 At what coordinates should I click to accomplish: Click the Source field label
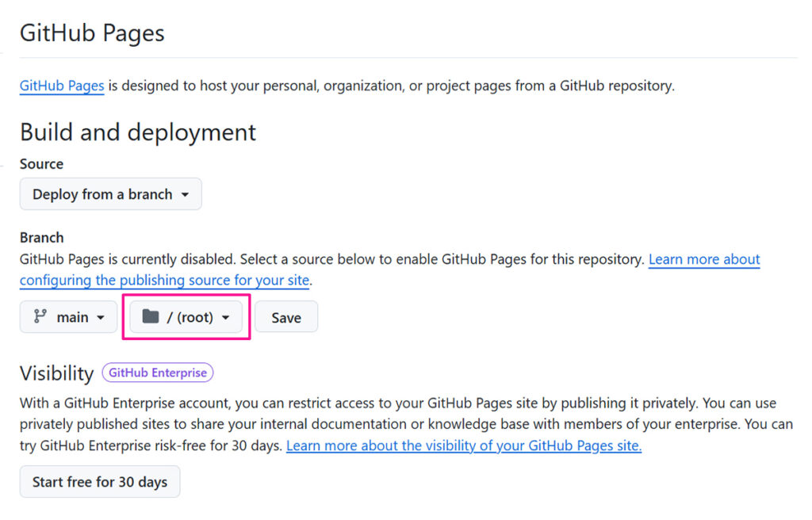41,164
